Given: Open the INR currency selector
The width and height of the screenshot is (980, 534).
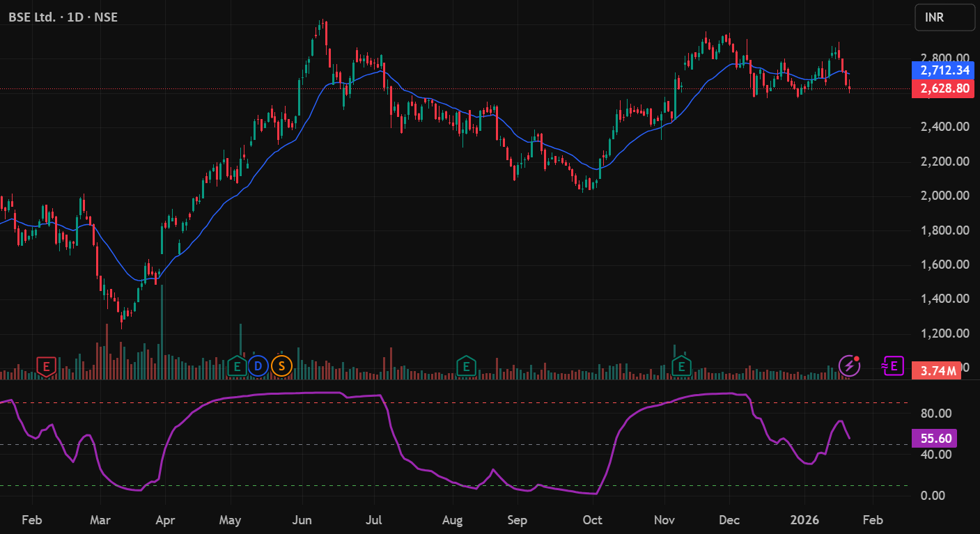Looking at the screenshot, I should pos(944,17).
